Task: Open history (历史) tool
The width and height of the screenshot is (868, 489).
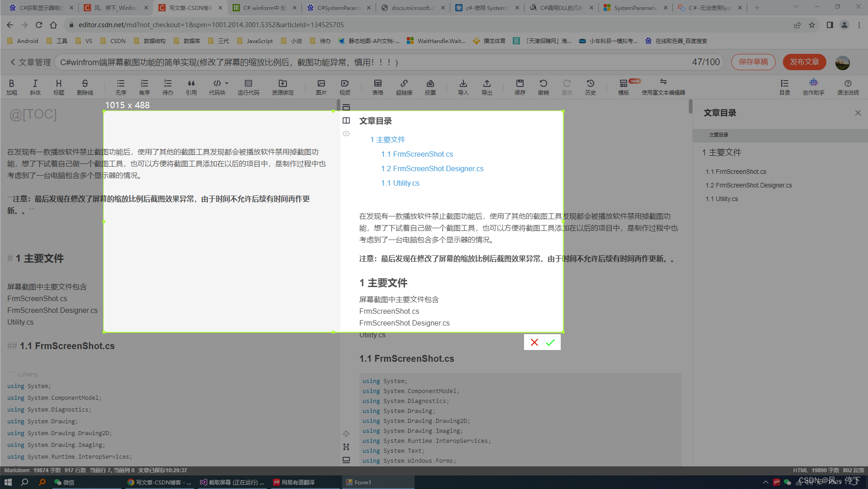Action: pos(591,87)
